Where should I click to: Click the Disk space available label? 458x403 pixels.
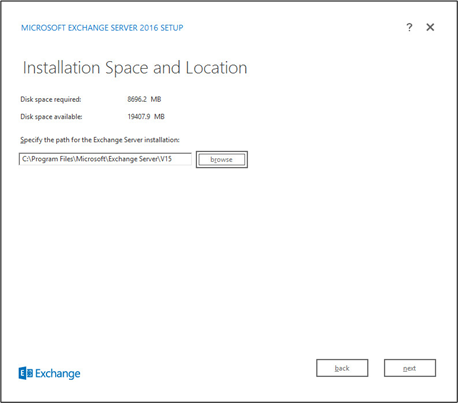pyautogui.click(x=51, y=117)
